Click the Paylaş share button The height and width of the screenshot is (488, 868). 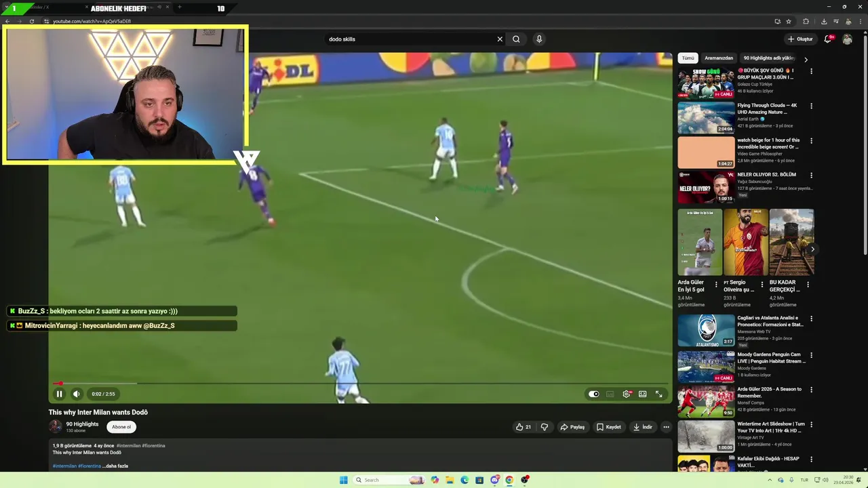tap(572, 427)
